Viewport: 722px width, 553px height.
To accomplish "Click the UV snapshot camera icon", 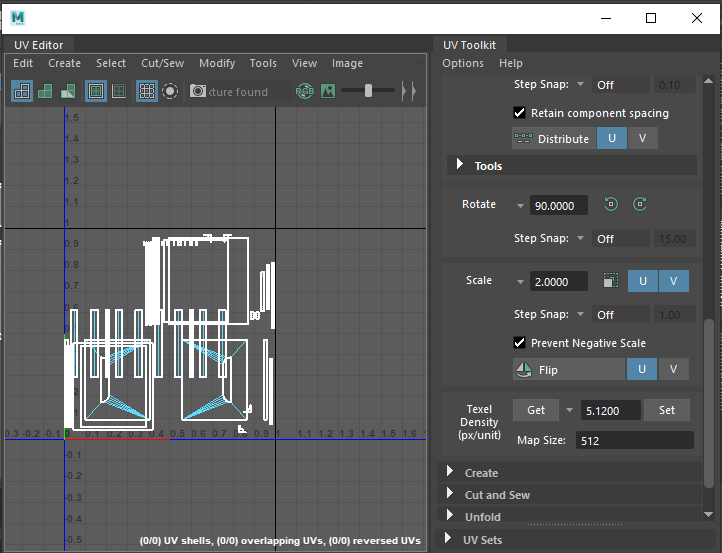I will [x=198, y=91].
